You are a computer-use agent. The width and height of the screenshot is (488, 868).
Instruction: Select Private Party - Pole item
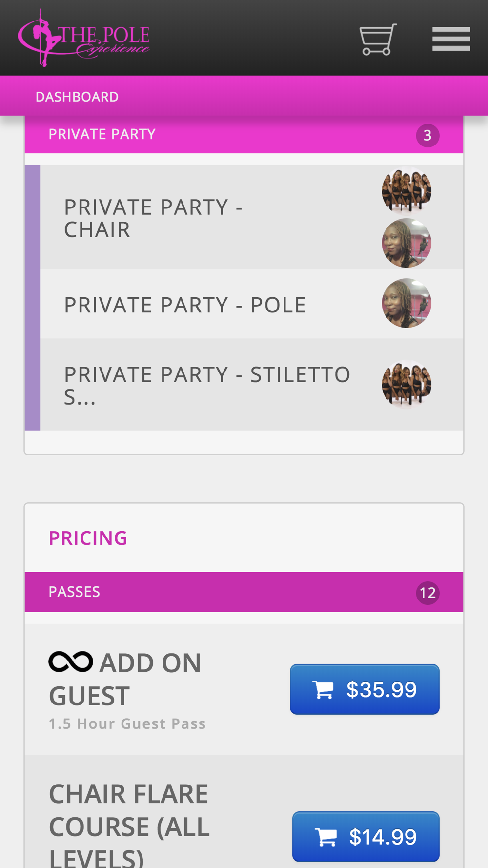tap(252, 304)
